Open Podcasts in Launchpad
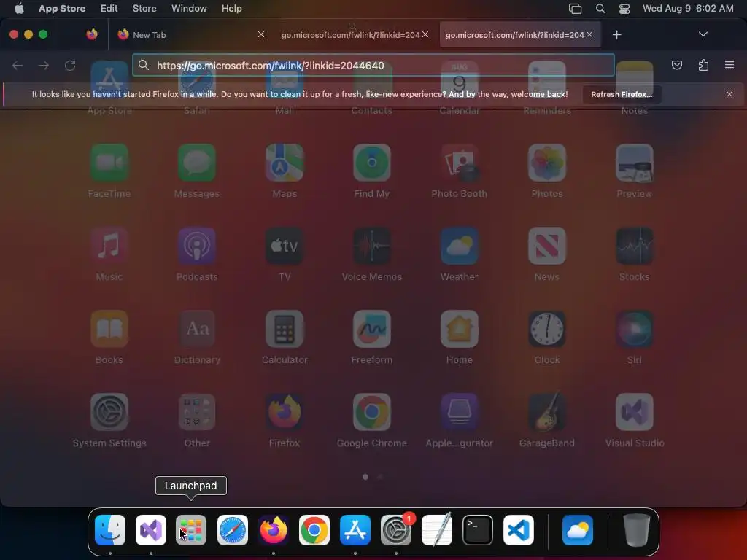Viewport: 747px width, 560px height. coord(197,246)
